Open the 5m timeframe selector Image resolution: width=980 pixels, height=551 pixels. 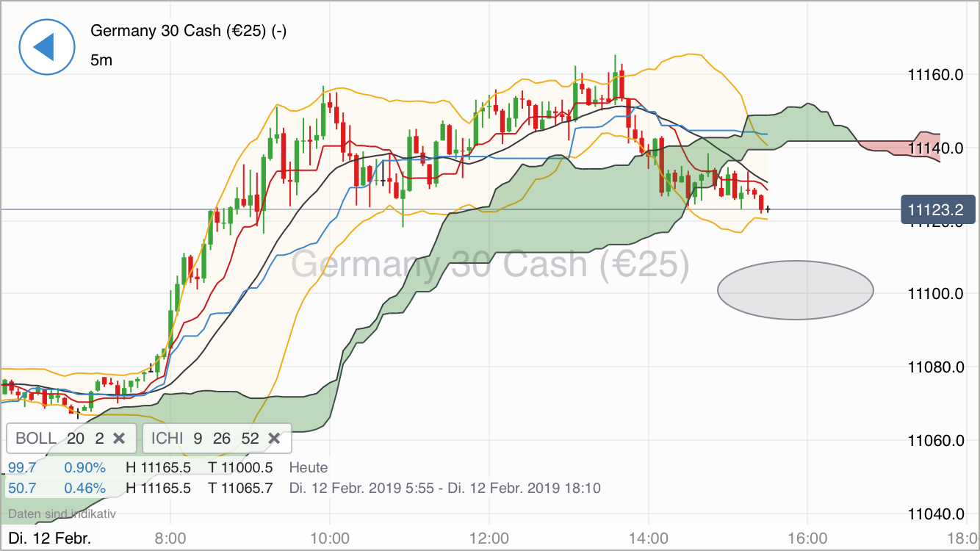tap(102, 60)
